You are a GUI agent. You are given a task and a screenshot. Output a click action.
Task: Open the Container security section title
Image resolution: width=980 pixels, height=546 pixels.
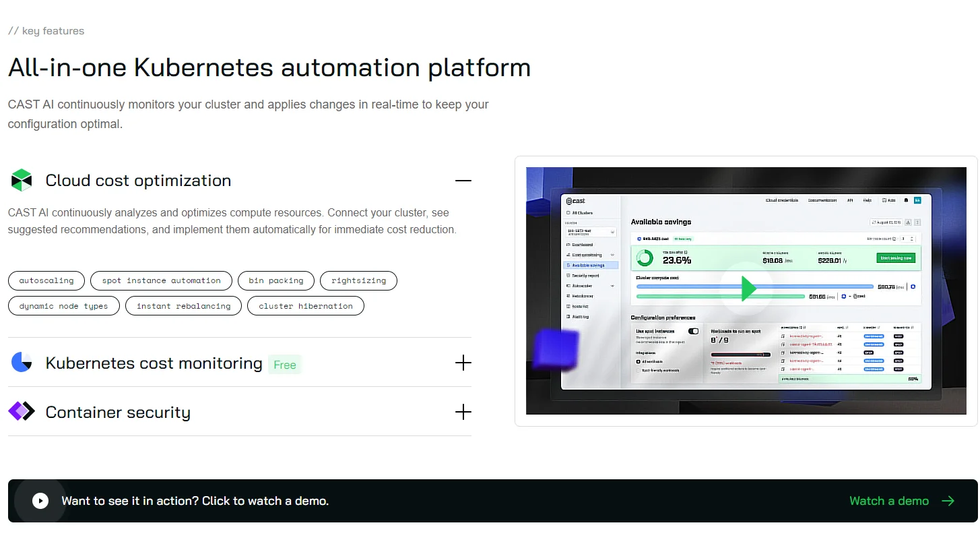tap(118, 413)
